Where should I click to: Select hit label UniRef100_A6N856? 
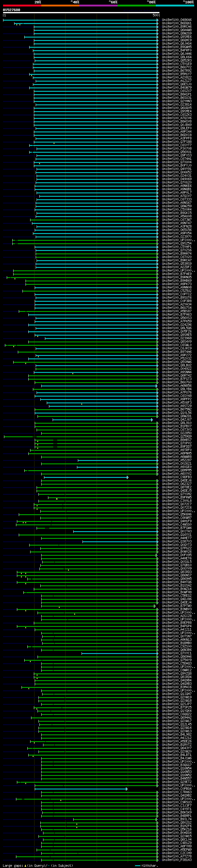(177, 386)
